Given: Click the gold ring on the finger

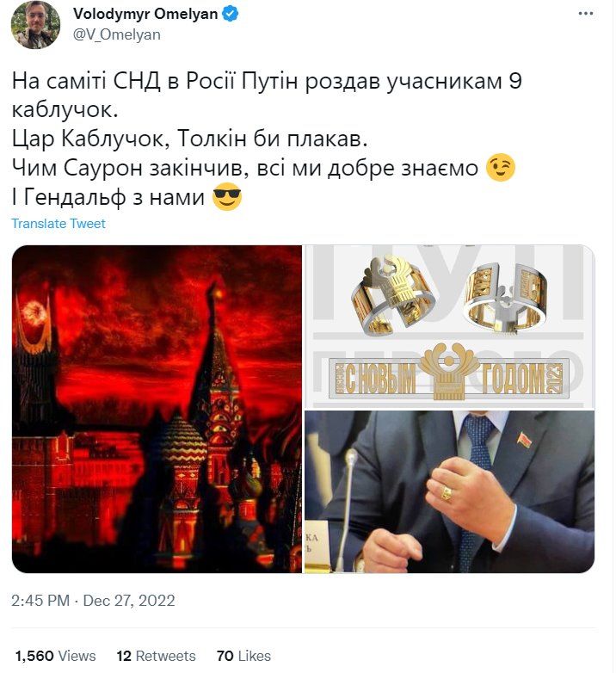Looking at the screenshot, I should [x=447, y=494].
